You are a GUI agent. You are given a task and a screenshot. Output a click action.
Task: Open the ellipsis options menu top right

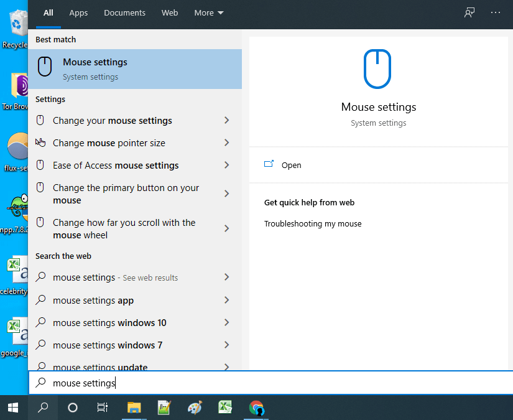click(x=496, y=12)
